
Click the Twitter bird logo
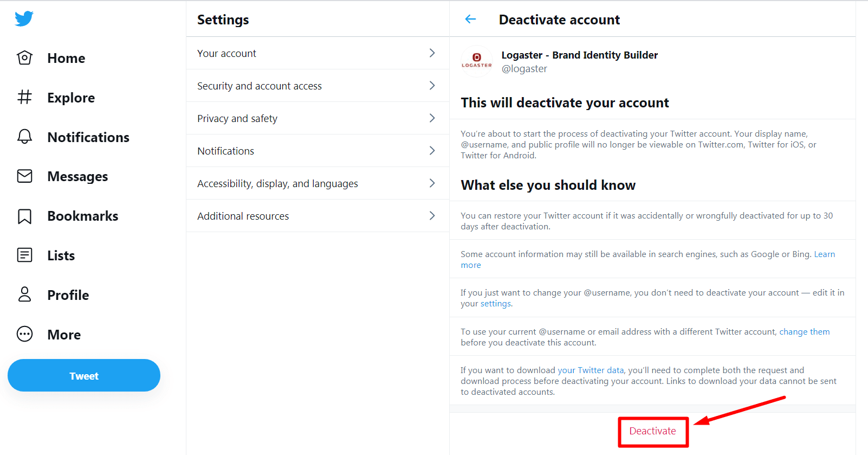pyautogui.click(x=24, y=18)
